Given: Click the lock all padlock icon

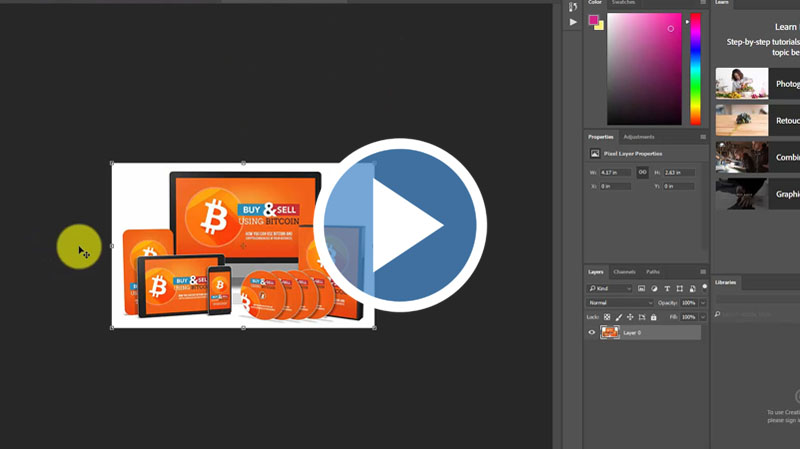Looking at the screenshot, I should 654,317.
